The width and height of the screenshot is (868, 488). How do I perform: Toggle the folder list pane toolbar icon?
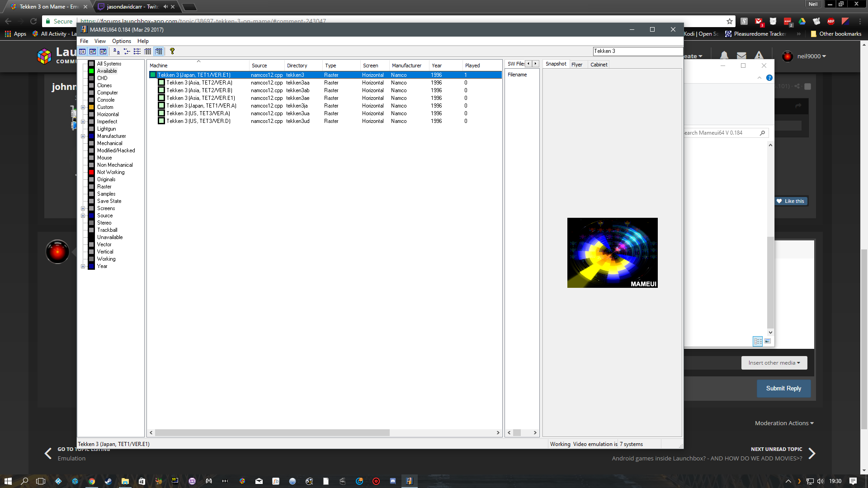[82, 52]
